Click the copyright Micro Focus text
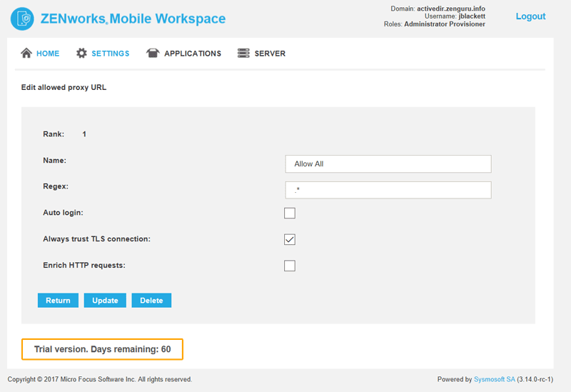 click(x=100, y=379)
